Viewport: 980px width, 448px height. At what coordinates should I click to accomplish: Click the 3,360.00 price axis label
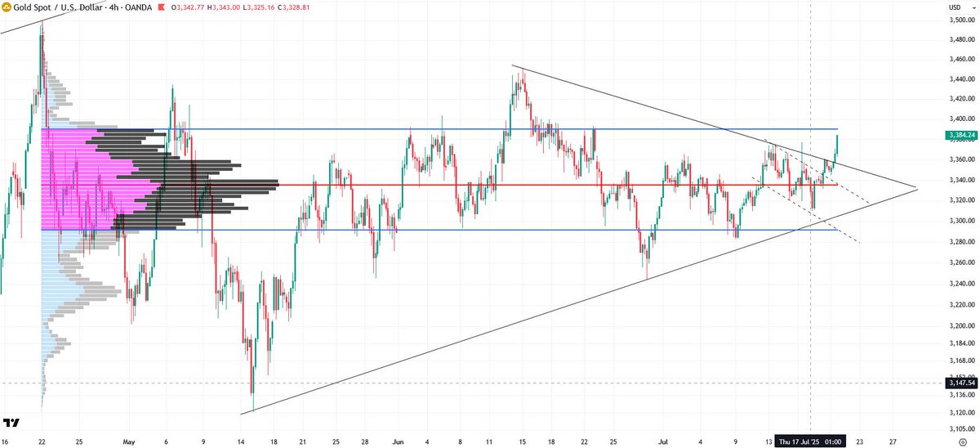coord(960,159)
